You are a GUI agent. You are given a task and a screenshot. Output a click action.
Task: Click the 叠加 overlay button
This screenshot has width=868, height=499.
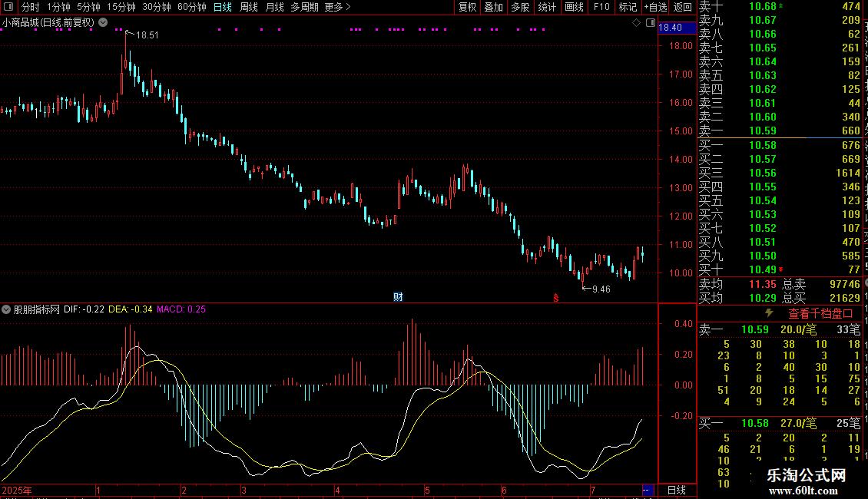[x=493, y=7]
